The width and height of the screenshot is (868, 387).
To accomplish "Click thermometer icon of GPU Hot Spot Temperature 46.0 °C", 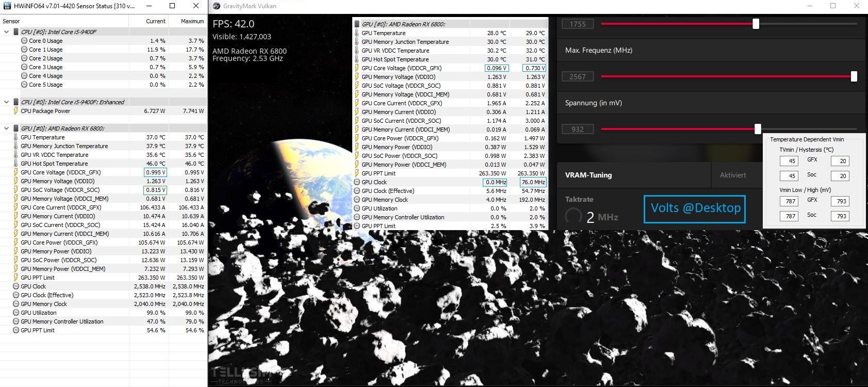I will [x=16, y=164].
